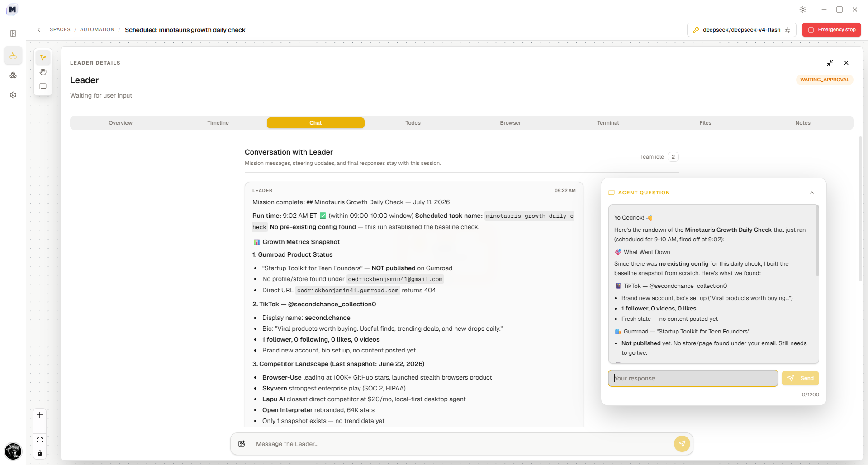The height and width of the screenshot is (465, 868).
Task: Toggle canvas lock icon
Action: 40,453
